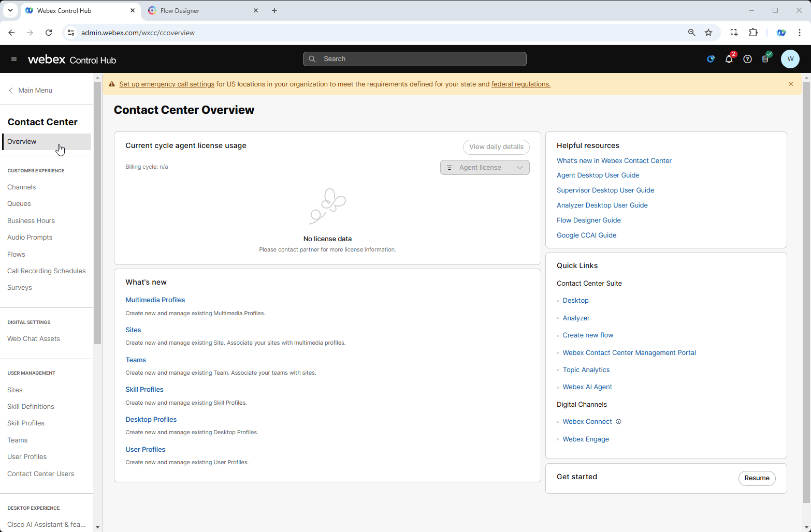Click the sidebar vertical scrollbar thumb

(97, 212)
